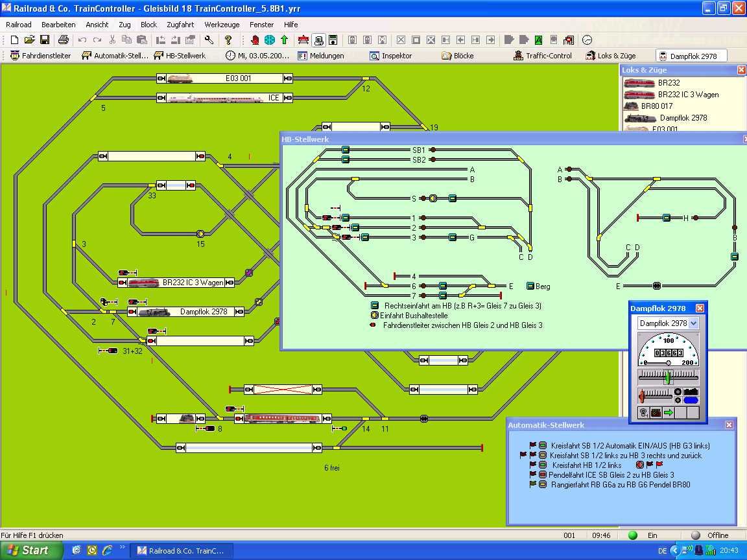Click the light bulb function in Dampflok panel
The height and width of the screenshot is (560, 747).
643,413
